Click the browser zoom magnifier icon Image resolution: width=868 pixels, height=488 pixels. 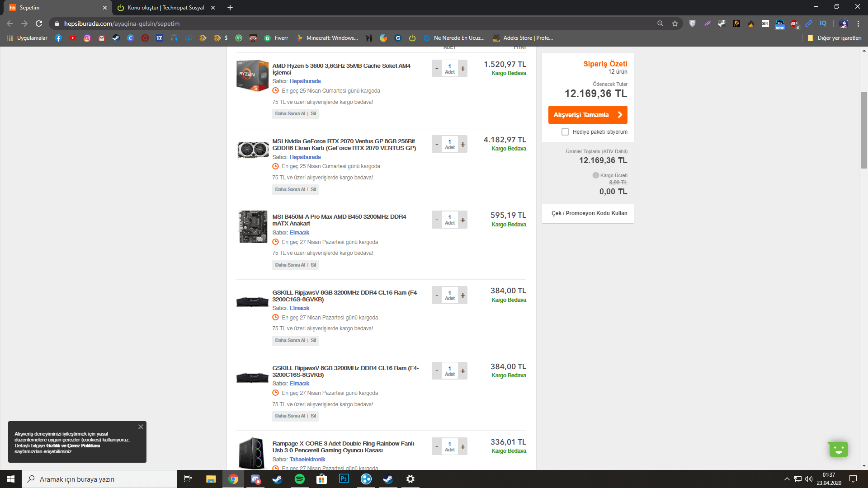click(x=660, y=23)
